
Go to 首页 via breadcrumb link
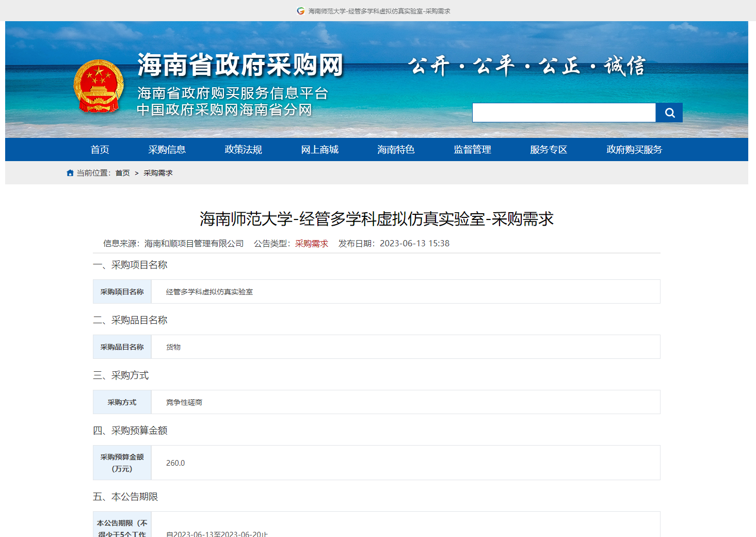coord(123,173)
